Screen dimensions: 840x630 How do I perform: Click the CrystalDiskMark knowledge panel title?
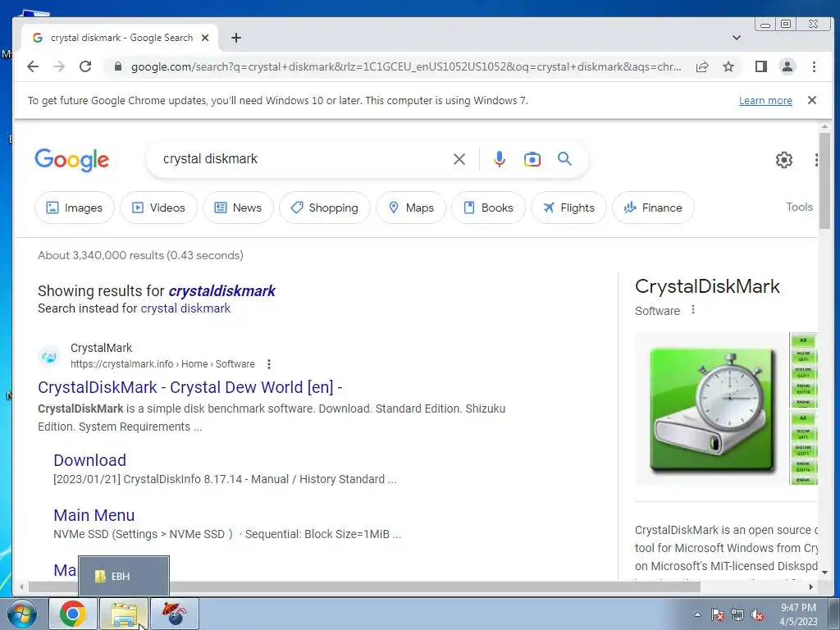[707, 286]
